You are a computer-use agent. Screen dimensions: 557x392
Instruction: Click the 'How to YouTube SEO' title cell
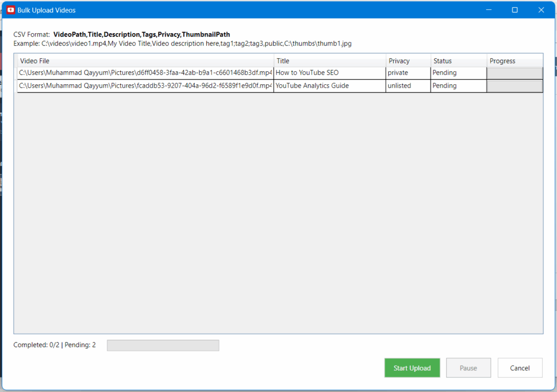[x=330, y=73]
